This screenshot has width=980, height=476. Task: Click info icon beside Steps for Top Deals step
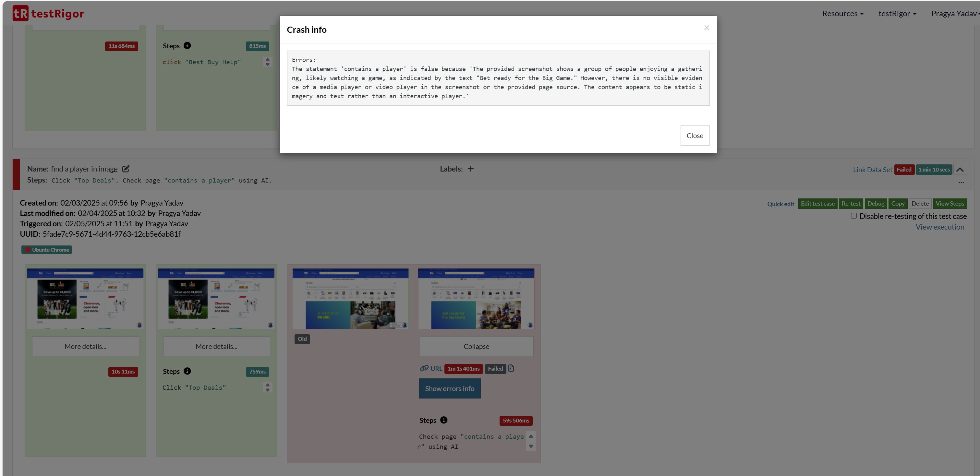tap(187, 371)
